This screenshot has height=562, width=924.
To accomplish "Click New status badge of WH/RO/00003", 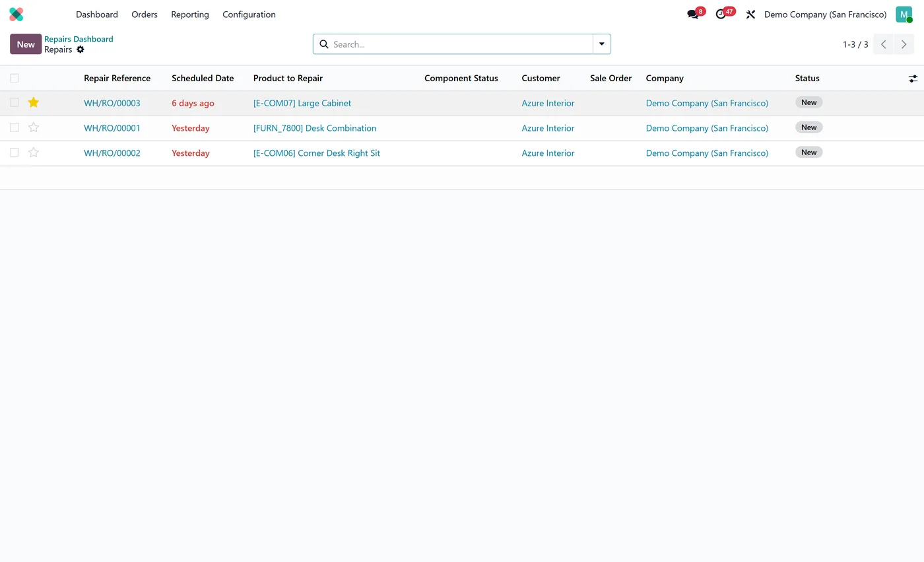I will point(808,102).
